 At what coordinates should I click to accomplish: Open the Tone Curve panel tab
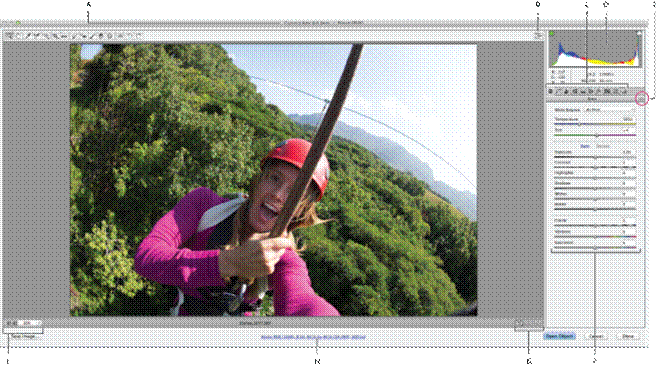tap(558, 91)
